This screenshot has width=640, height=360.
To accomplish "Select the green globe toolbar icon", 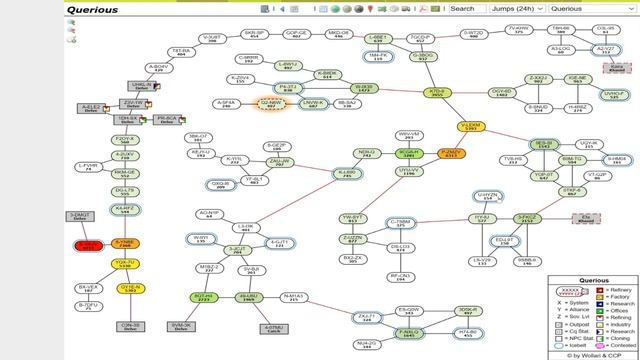I will click(336, 9).
